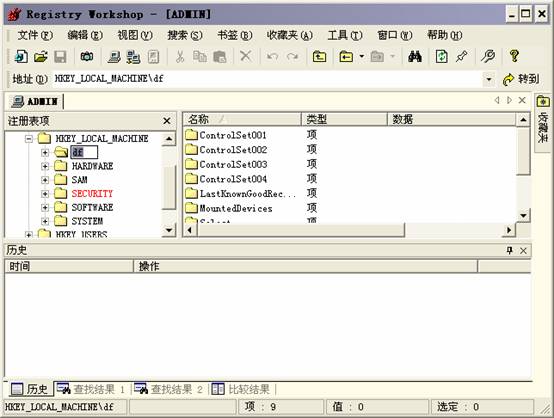Go up one level with folder icon
The image size is (554, 418).
319,57
